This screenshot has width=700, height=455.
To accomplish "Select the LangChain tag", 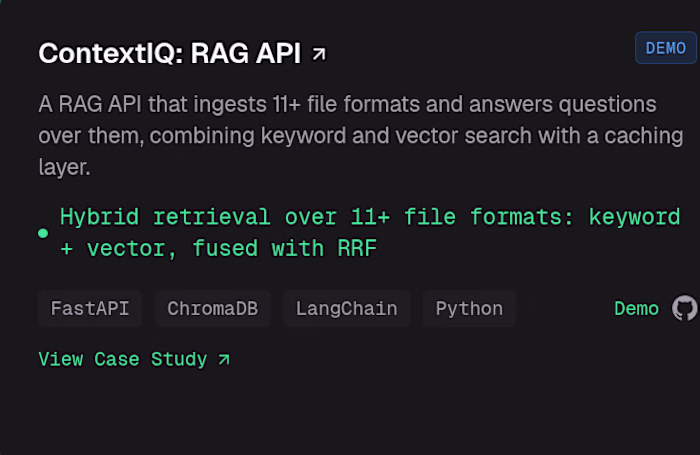I will click(x=346, y=309).
